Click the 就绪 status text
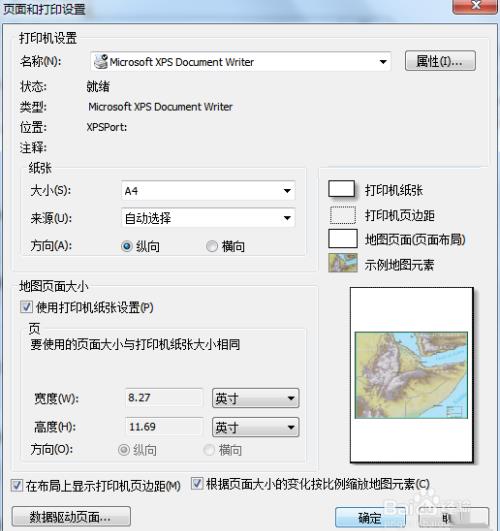 [x=98, y=87]
